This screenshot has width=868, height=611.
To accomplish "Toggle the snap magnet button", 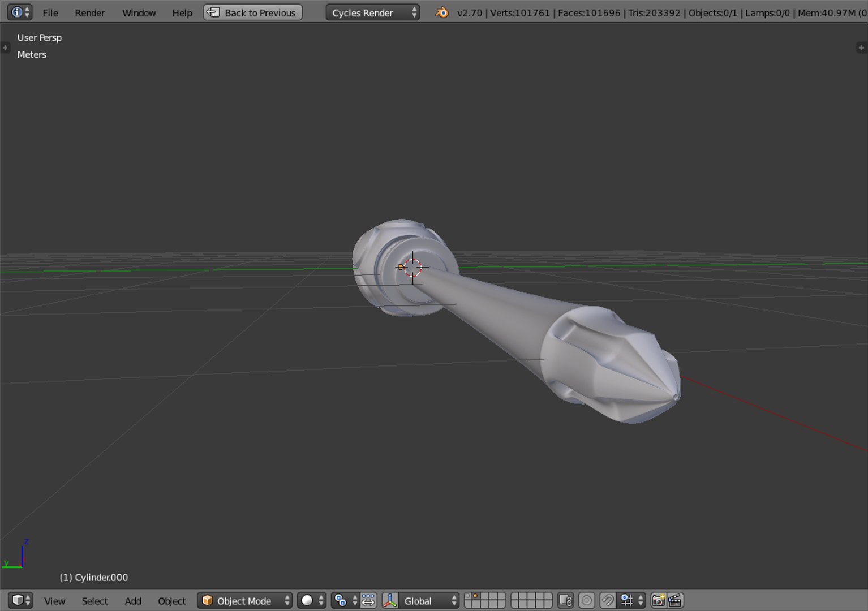I will click(x=608, y=600).
